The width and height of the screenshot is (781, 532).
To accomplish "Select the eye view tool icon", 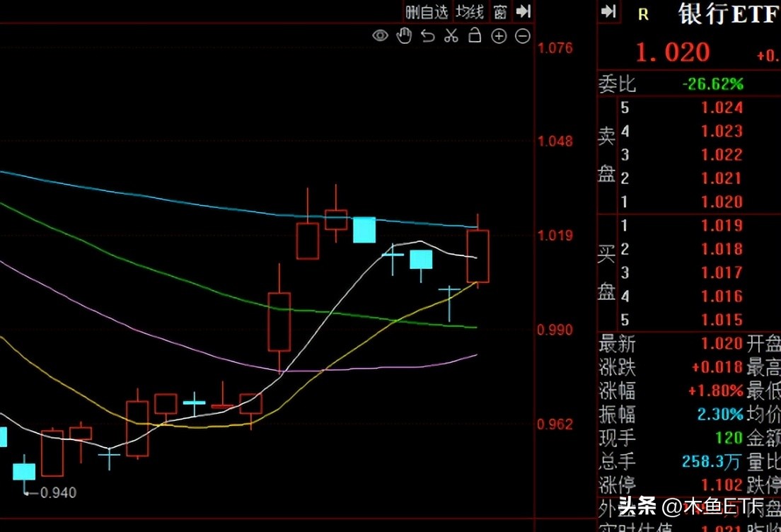I will tap(380, 35).
